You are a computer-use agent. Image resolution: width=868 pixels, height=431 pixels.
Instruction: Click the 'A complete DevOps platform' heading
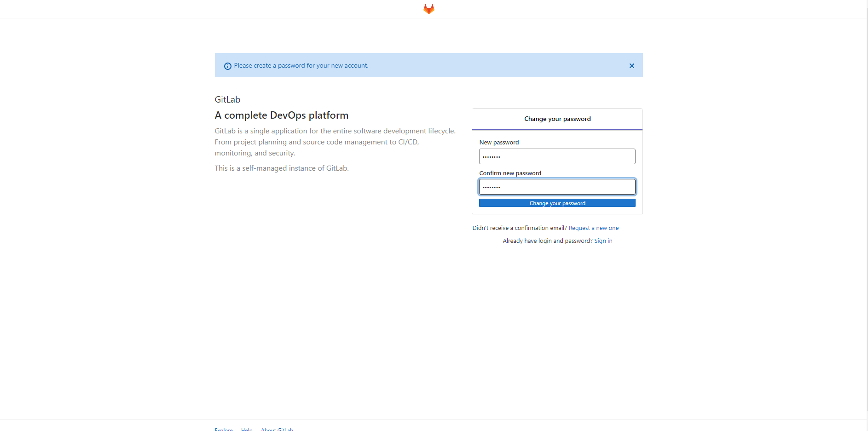(x=282, y=115)
